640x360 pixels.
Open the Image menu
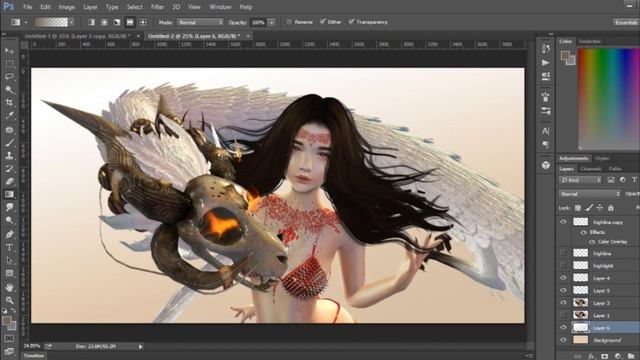click(x=67, y=7)
